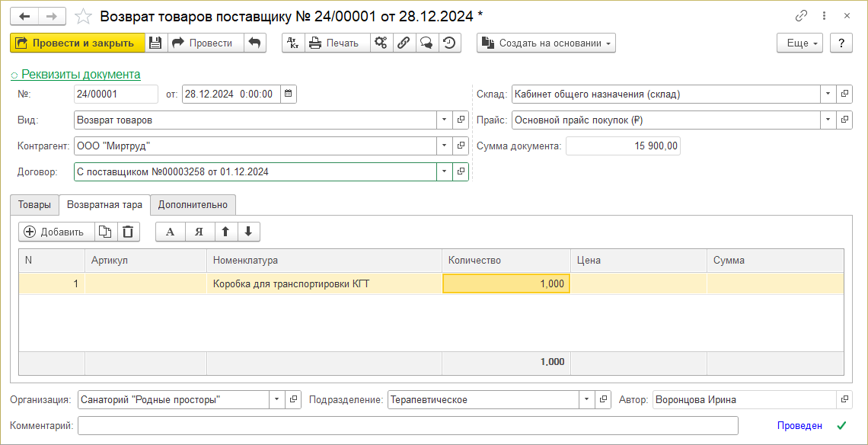Sort ascending using the А button
868x445 pixels.
coord(171,232)
